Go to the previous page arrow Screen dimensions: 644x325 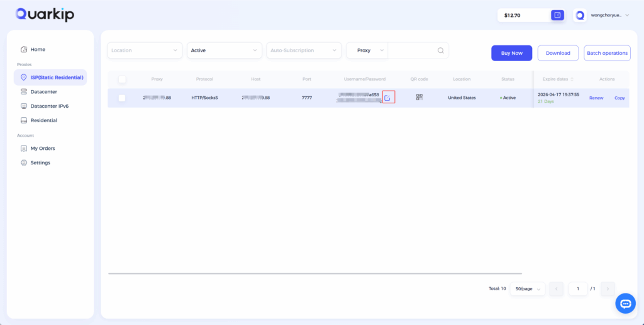pyautogui.click(x=557, y=288)
